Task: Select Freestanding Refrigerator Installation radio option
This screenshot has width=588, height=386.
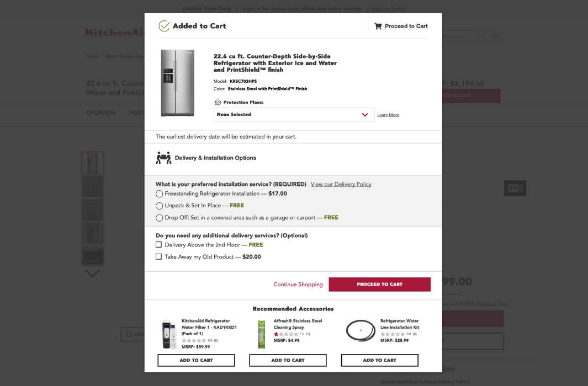Action: click(160, 194)
